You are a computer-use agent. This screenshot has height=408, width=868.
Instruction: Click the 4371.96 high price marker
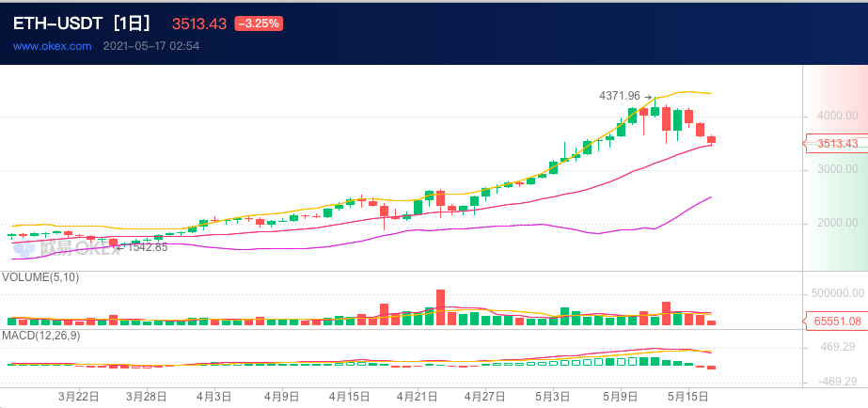(x=619, y=96)
